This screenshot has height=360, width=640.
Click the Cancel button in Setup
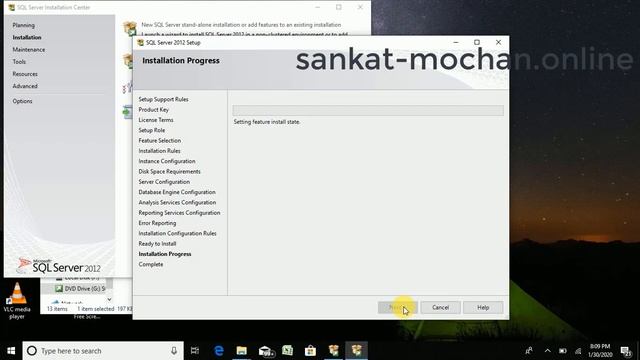coord(440,307)
